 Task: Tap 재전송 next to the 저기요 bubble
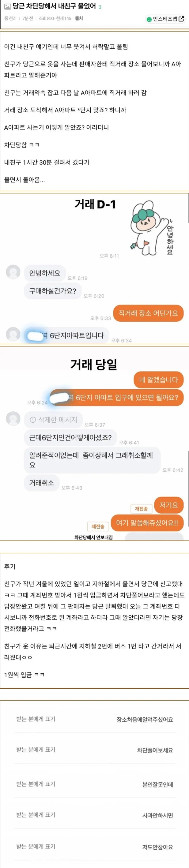[x=141, y=509]
